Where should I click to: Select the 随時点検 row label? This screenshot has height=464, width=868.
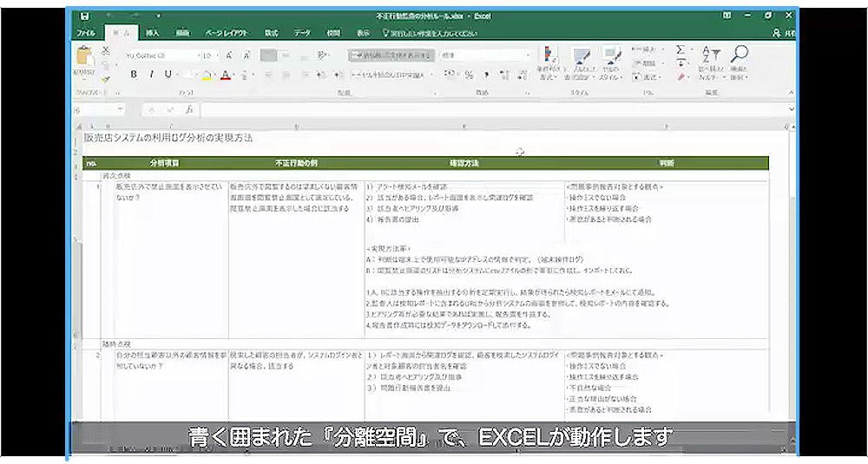click(115, 344)
